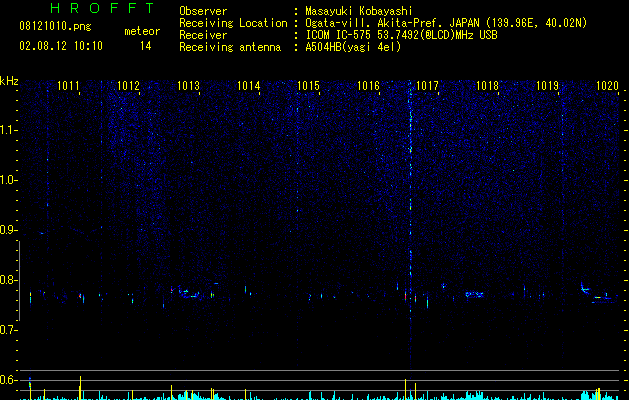Click the meteor label

tap(142, 31)
